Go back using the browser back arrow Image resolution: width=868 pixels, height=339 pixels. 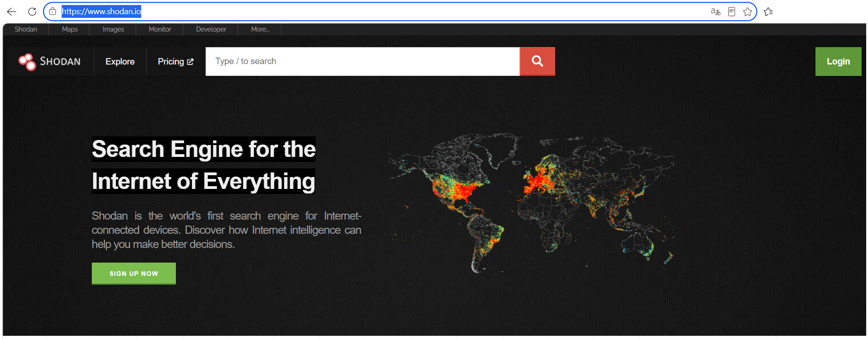click(12, 11)
